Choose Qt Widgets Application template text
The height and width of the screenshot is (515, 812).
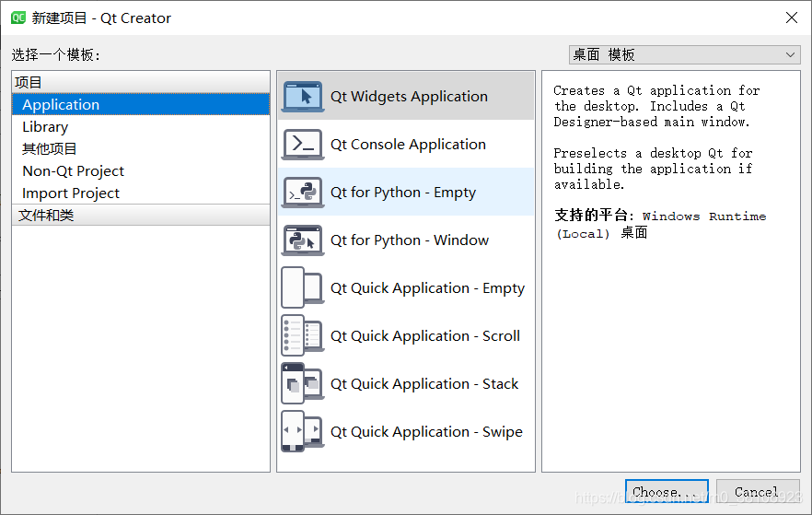point(409,97)
